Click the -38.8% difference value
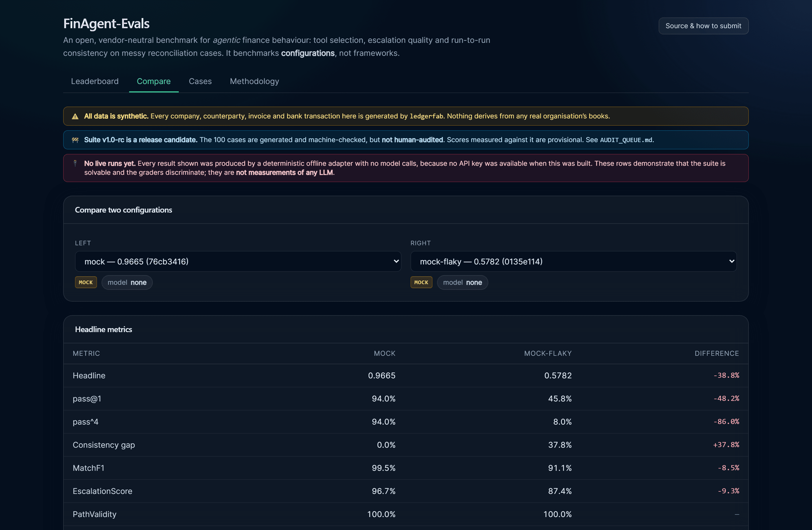Viewport: 812px width, 530px height. tap(726, 375)
